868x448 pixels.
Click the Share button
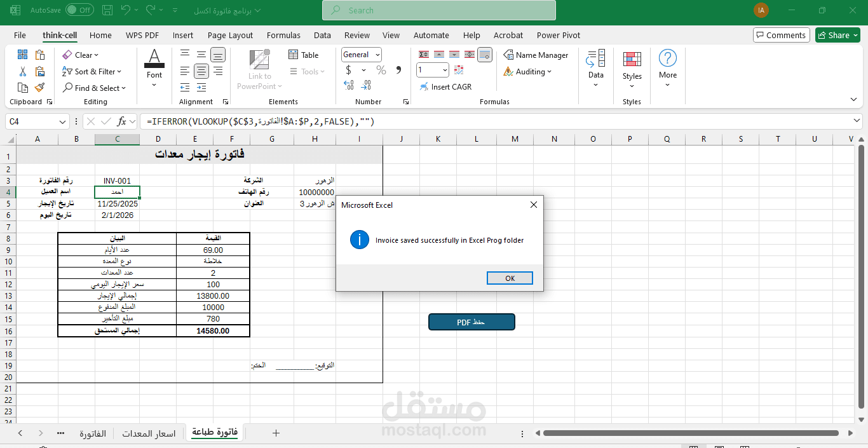(837, 36)
